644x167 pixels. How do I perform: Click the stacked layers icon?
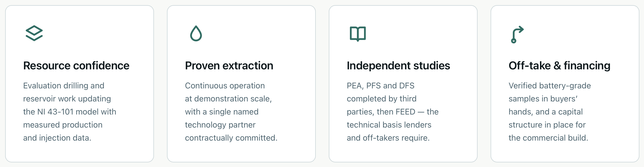[34, 33]
